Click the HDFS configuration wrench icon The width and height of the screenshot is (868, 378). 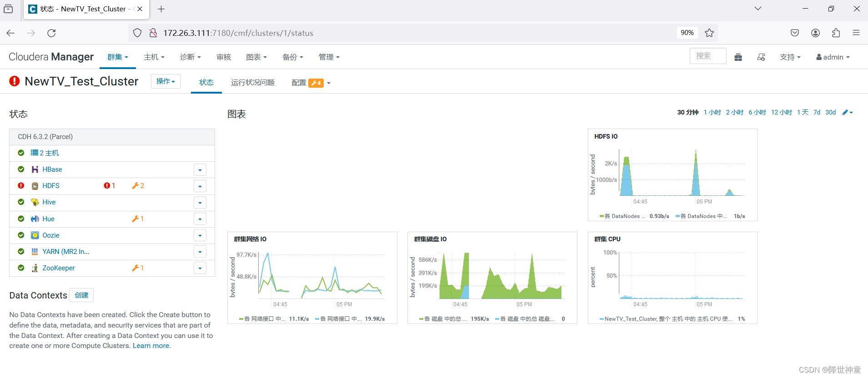click(135, 186)
